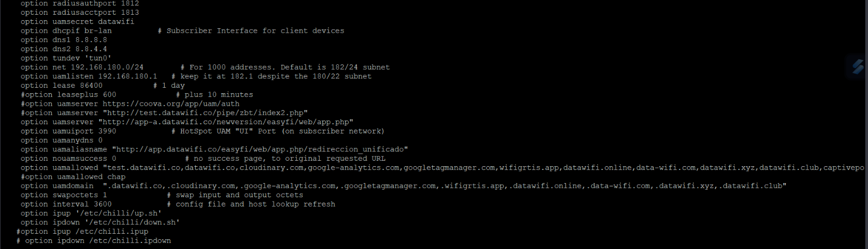Screen dimensions: 868x249
Task: Click the vertical scrollbar on the right edge
Action: [866, 124]
